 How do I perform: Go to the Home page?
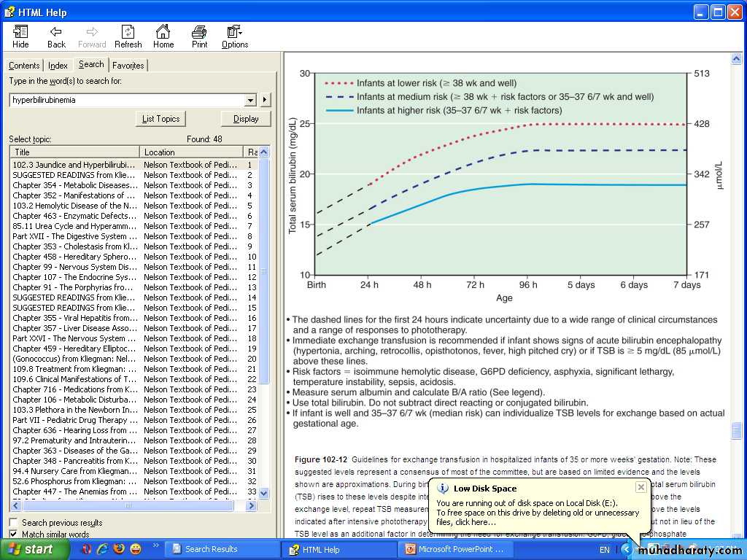[x=163, y=36]
